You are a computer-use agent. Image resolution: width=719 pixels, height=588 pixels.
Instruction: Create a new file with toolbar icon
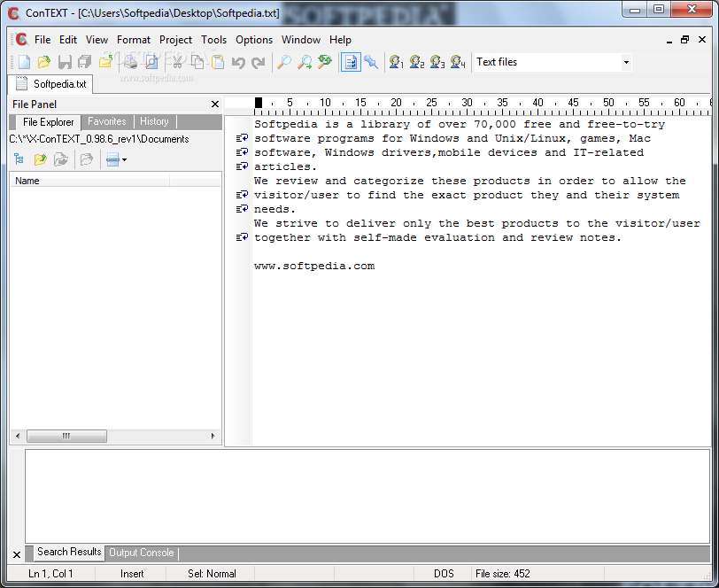[x=24, y=62]
